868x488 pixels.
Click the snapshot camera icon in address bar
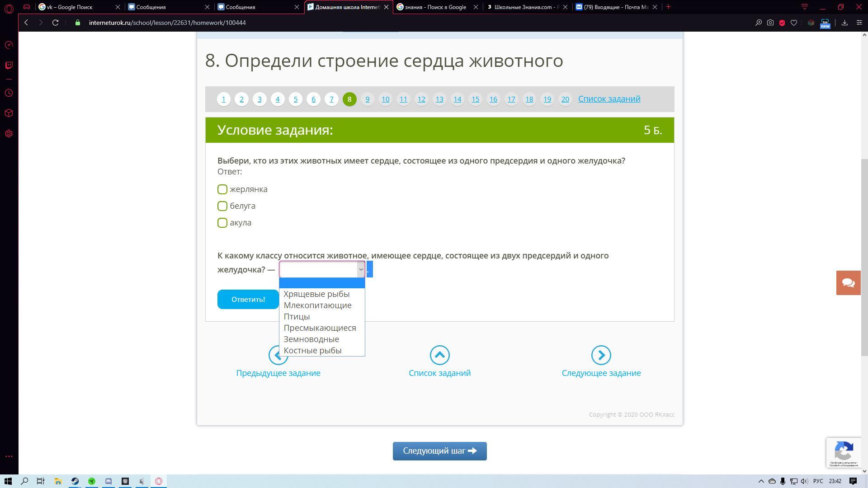(x=770, y=23)
